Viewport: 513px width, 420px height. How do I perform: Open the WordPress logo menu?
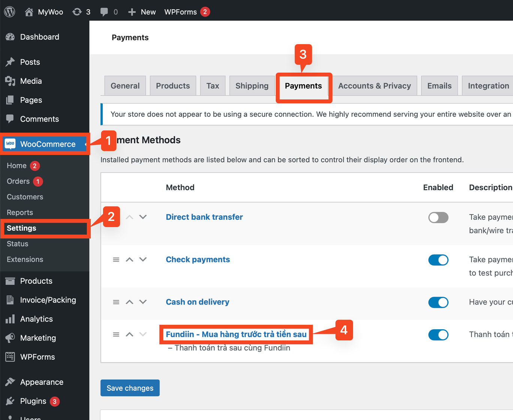click(x=9, y=12)
